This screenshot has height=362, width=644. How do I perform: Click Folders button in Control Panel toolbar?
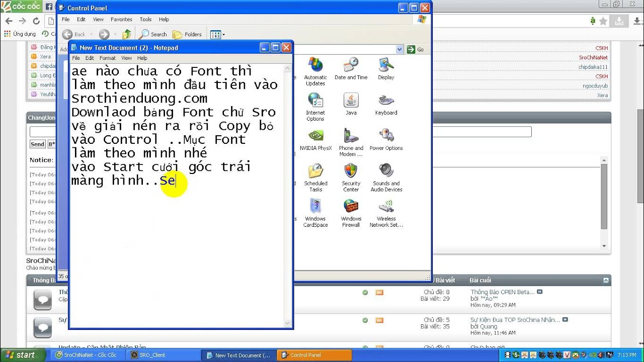(x=187, y=34)
